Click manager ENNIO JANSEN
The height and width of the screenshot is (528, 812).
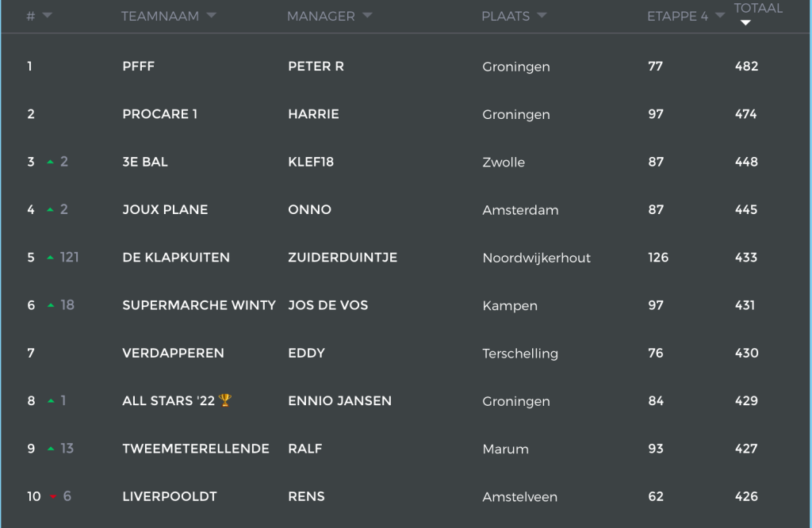click(339, 400)
